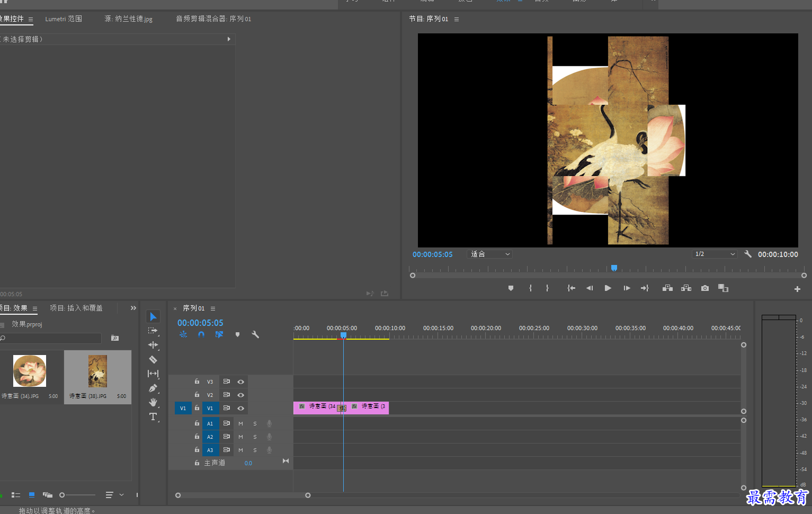The width and height of the screenshot is (812, 514).
Task: Toggle lock on V1 track
Action: pos(197,408)
